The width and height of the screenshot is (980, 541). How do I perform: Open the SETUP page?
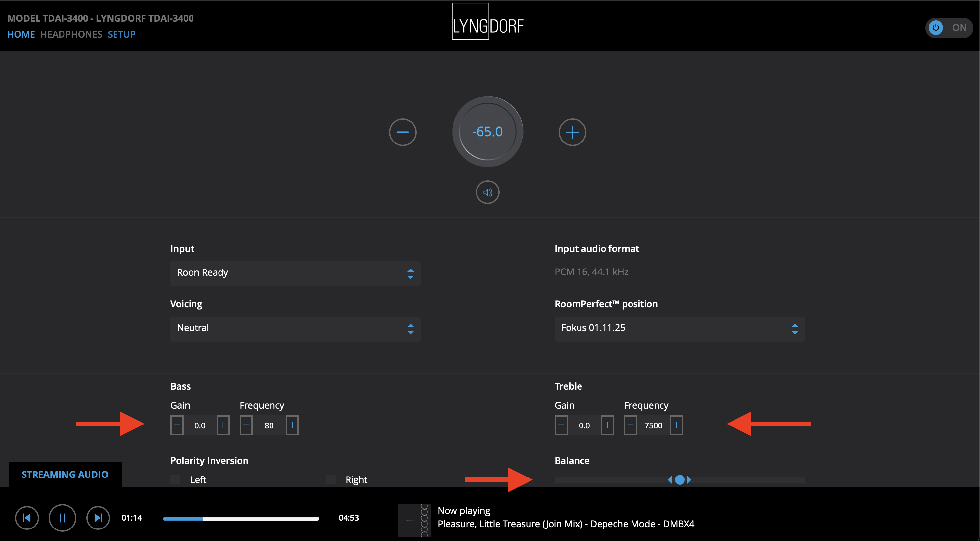(121, 34)
